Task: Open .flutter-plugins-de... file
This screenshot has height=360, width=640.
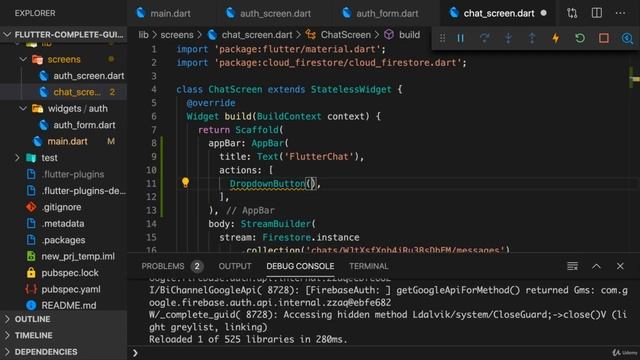Action: pyautogui.click(x=83, y=191)
